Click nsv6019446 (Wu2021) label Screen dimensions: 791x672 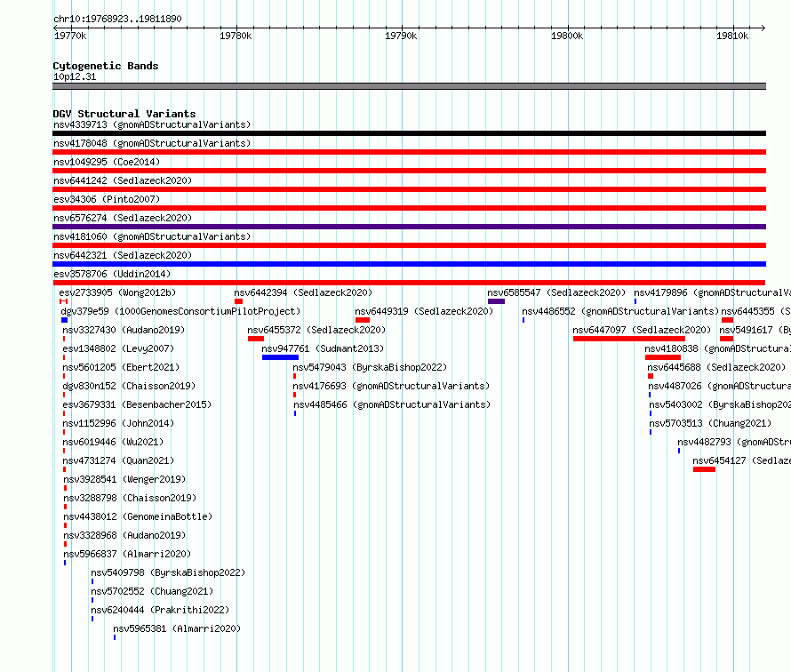point(113,442)
